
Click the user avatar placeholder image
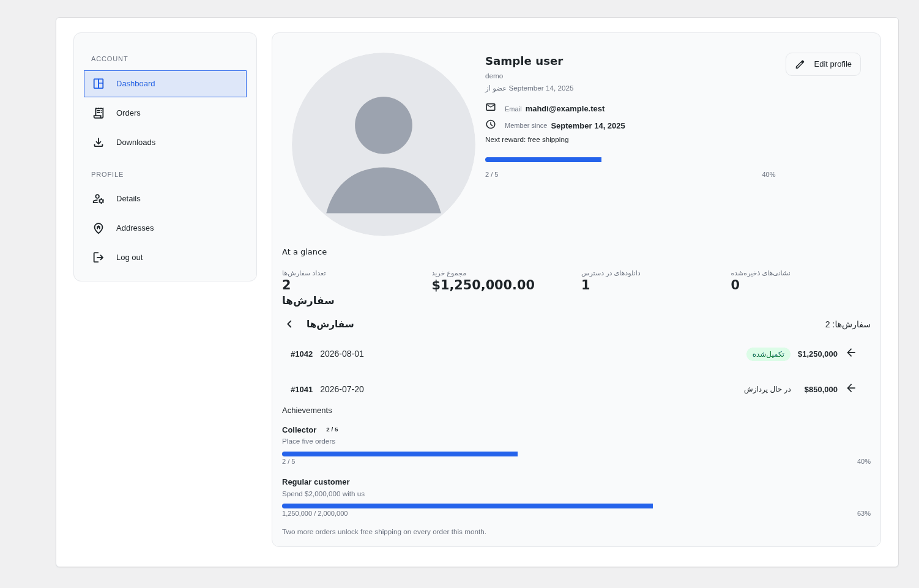[x=384, y=144]
